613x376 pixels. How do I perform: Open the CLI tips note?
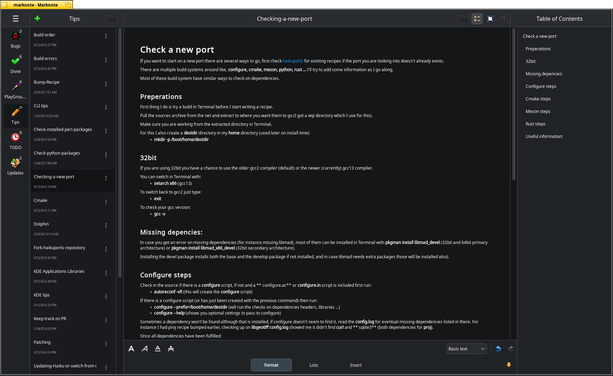coord(72,110)
